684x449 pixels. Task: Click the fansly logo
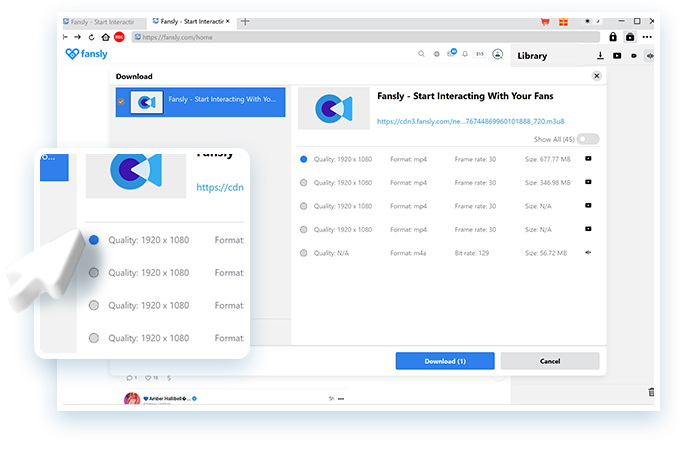(x=86, y=54)
